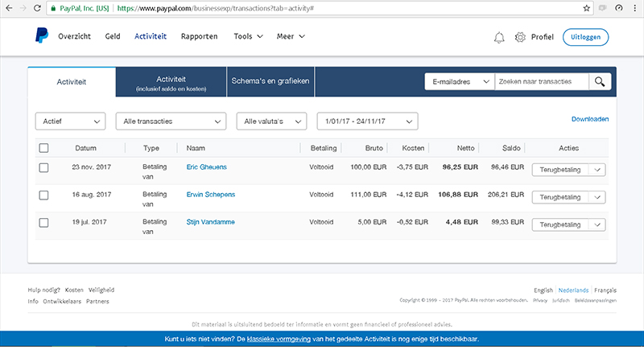The image size is (644, 362).
Task: Click the browser address bar URL
Action: click(x=215, y=8)
